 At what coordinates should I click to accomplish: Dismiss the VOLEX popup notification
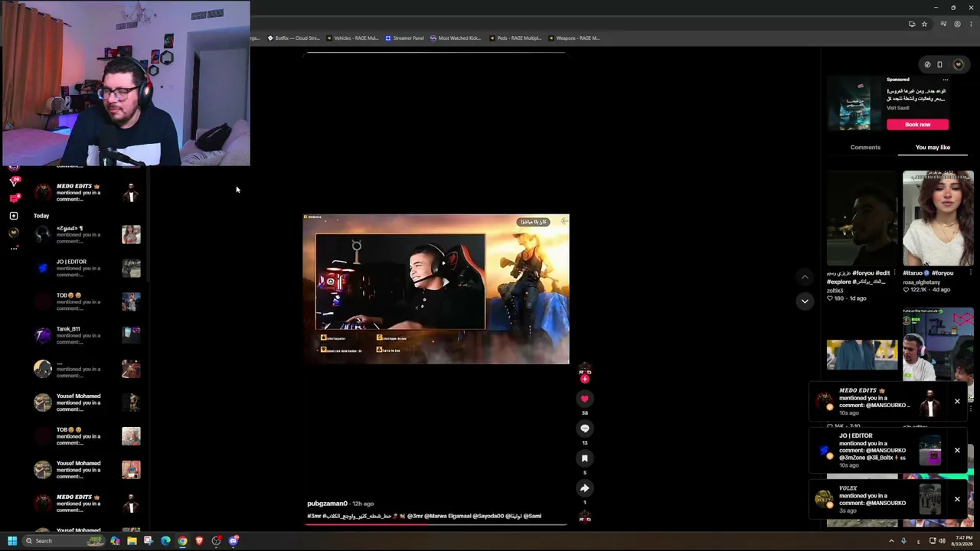957,499
